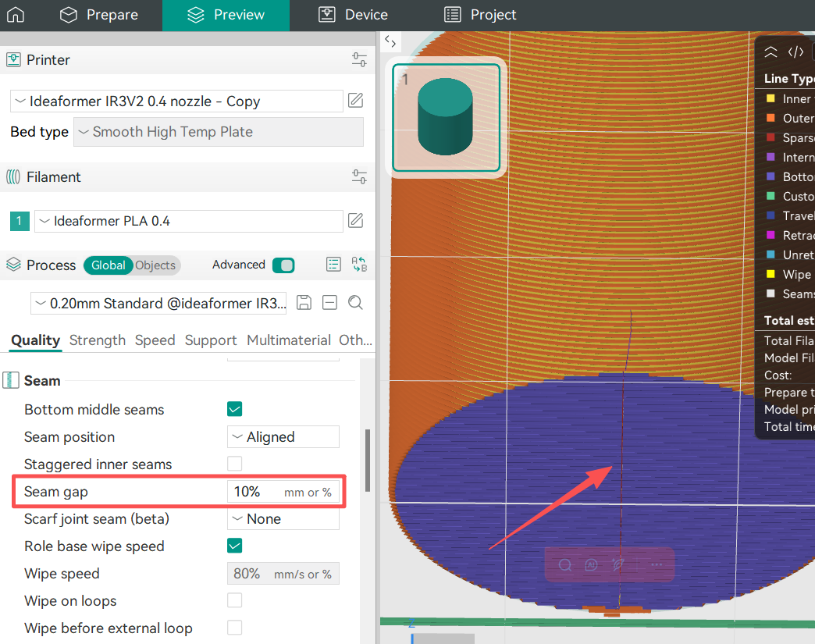Open the Bed type dropdown
The width and height of the screenshot is (815, 644).
click(x=219, y=132)
